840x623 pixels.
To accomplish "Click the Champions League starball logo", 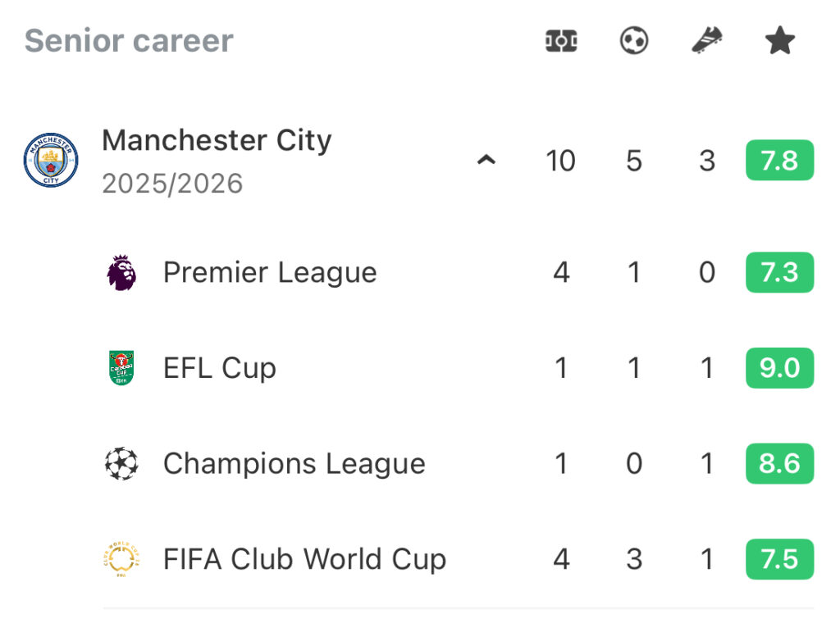I will pyautogui.click(x=122, y=464).
